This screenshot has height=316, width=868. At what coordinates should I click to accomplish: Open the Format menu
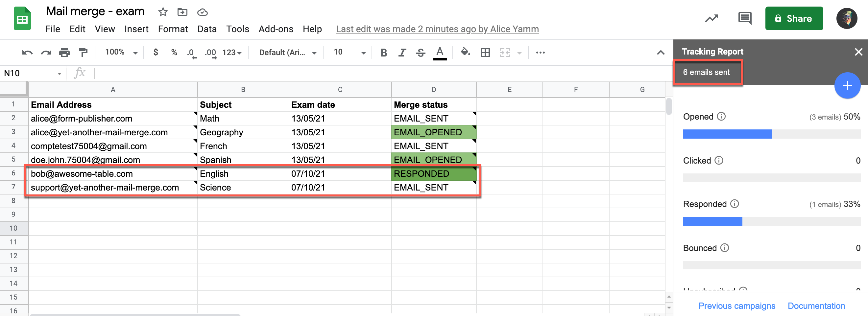[173, 29]
